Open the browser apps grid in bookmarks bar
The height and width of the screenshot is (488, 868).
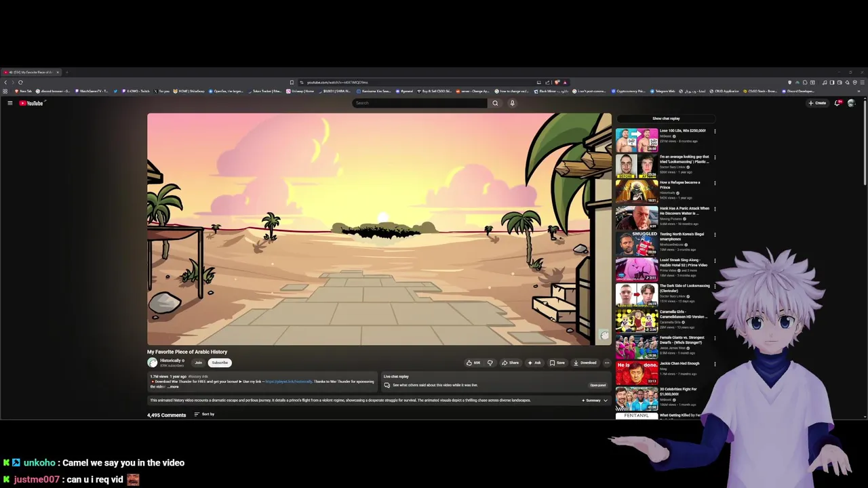coord(5,91)
